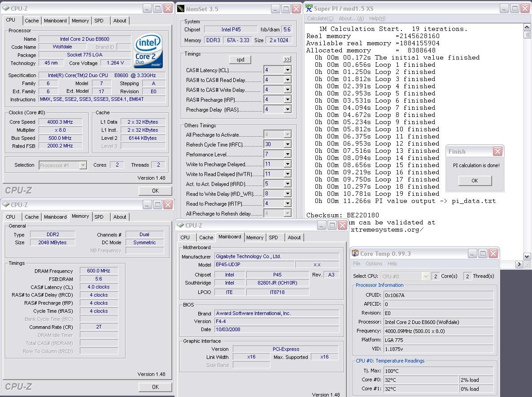Screen dimensions: 532x397
Task: Open the Refresh Cycle Time (tRFC) dropdown
Action: (288, 144)
